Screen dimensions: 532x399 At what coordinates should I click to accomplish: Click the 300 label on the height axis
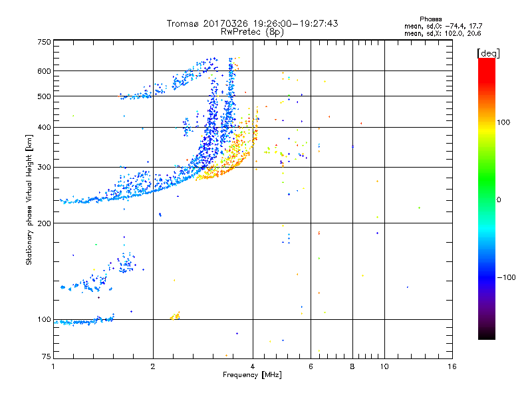click(44, 168)
